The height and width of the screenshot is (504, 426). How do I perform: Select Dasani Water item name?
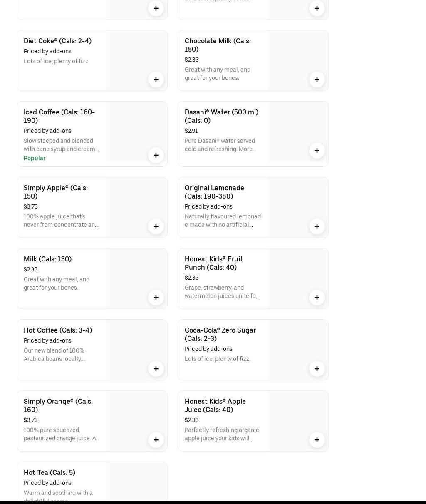point(221,116)
